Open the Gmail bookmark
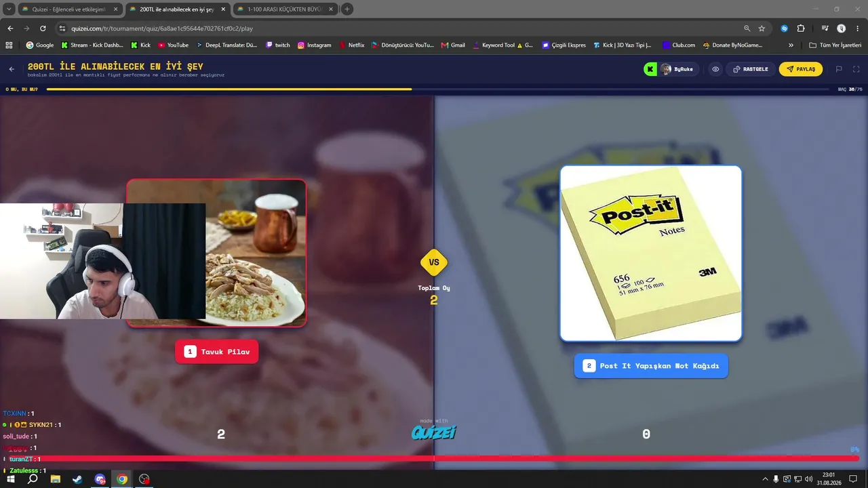Screen dimensions: 868x488 point(453,45)
